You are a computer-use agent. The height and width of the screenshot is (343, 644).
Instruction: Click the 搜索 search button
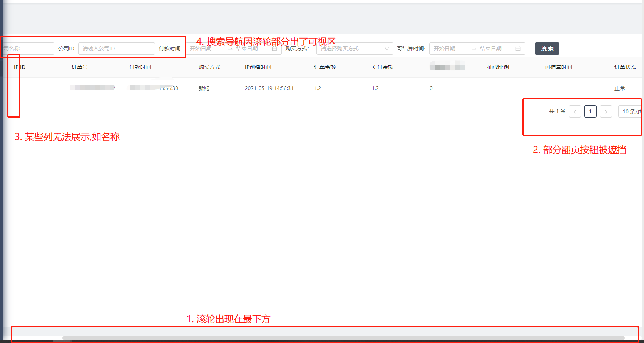pyautogui.click(x=547, y=49)
